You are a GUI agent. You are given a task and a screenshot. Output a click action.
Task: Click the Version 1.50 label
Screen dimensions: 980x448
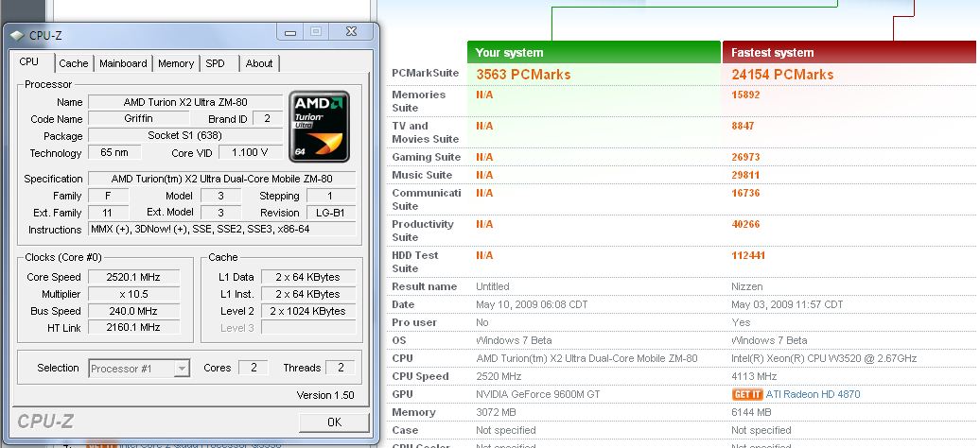coord(325,395)
